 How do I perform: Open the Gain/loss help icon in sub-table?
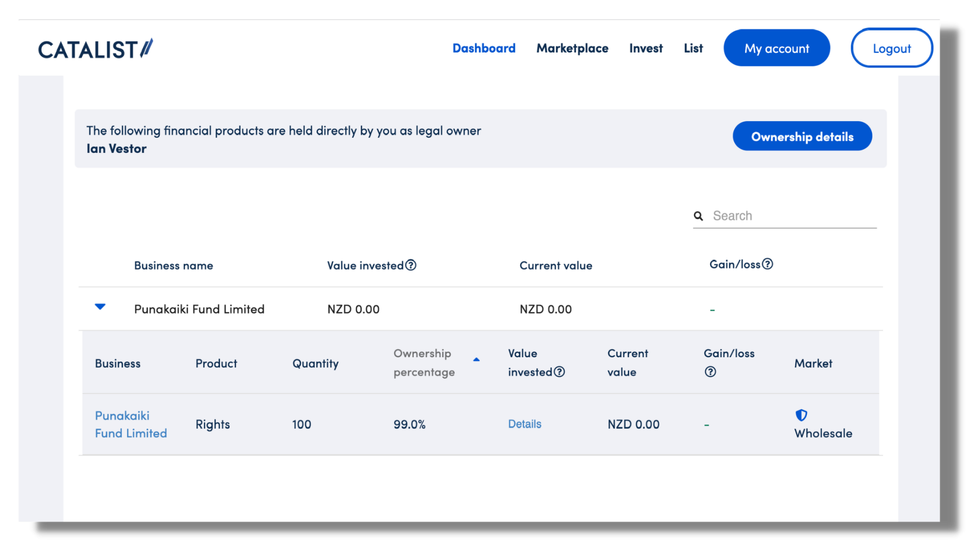[x=710, y=371]
